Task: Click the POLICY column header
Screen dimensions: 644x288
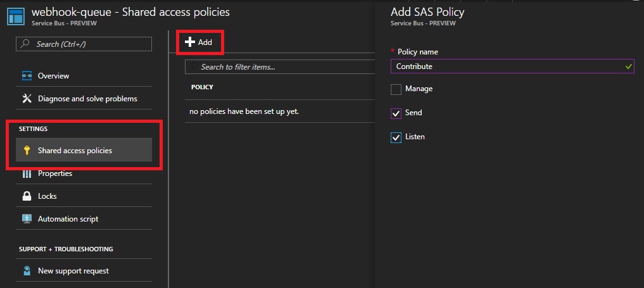Action: coord(202,87)
